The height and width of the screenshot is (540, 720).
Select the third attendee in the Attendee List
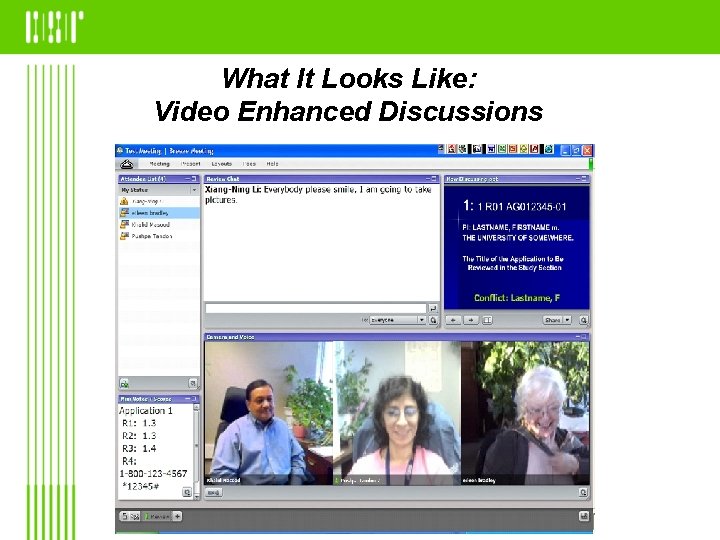pos(159,225)
